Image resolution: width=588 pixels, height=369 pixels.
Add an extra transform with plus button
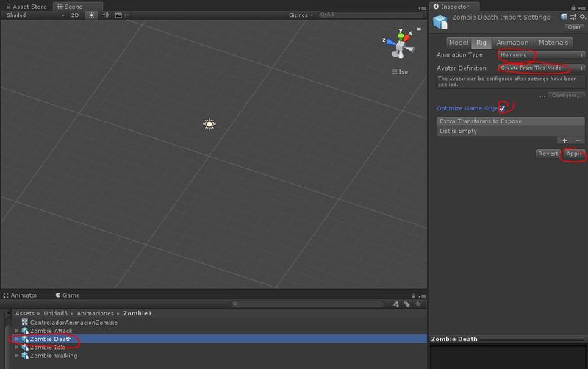564,140
